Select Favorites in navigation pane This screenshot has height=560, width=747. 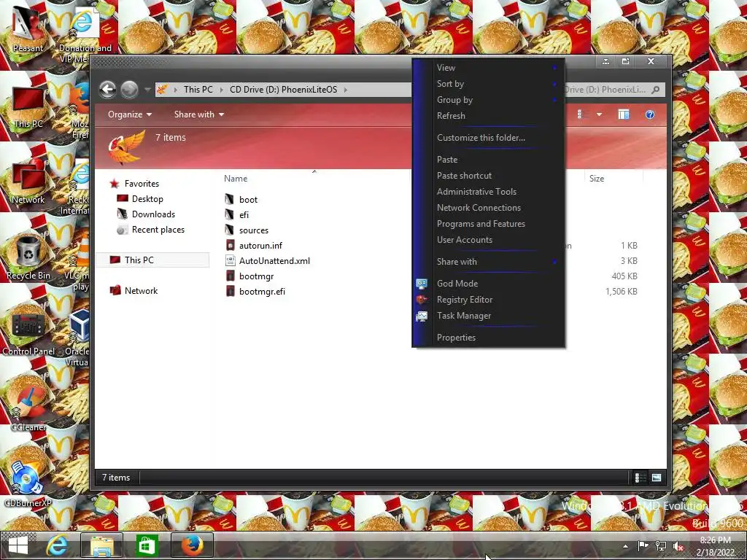point(142,183)
